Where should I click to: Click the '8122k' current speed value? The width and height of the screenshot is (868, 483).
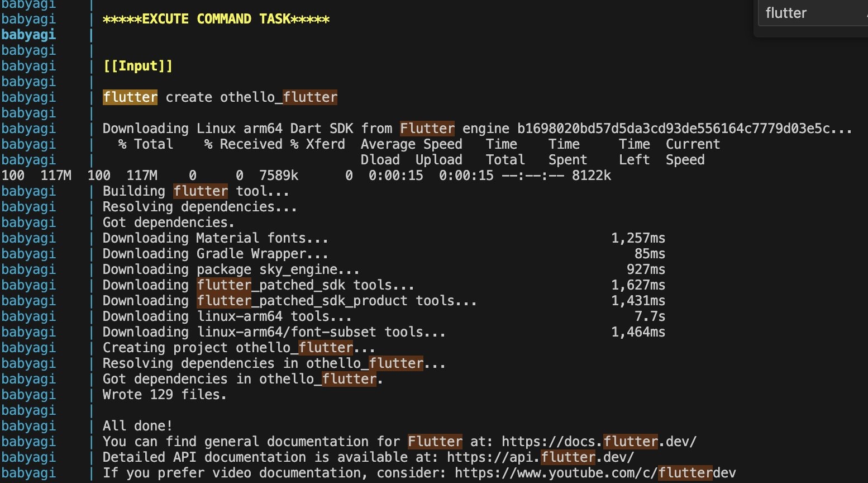pyautogui.click(x=592, y=176)
